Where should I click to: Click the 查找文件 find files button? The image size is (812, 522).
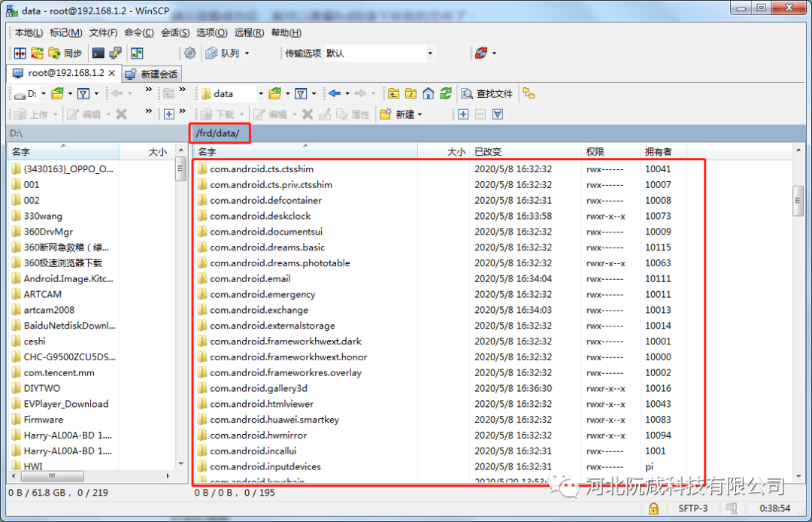[487, 94]
